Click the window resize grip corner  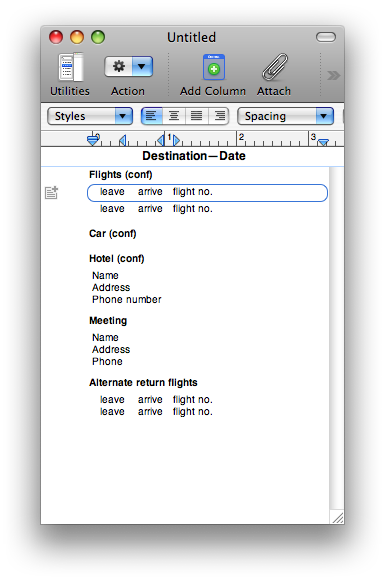(337, 517)
